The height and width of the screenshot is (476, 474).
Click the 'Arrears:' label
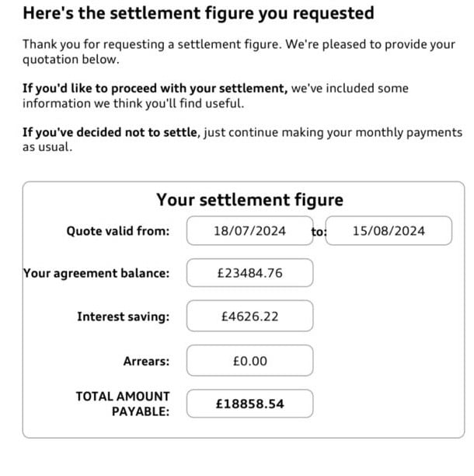(x=147, y=361)
